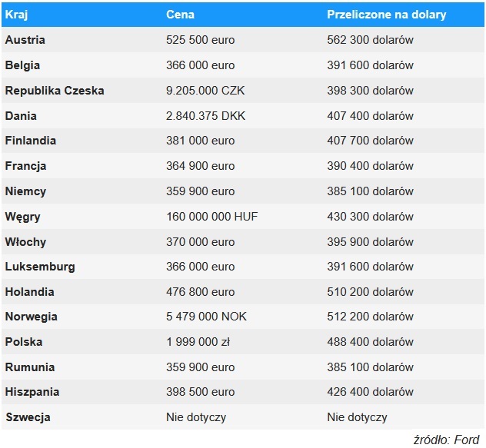
Task: Click the 426 400 dolarów value
Action: 370,392
